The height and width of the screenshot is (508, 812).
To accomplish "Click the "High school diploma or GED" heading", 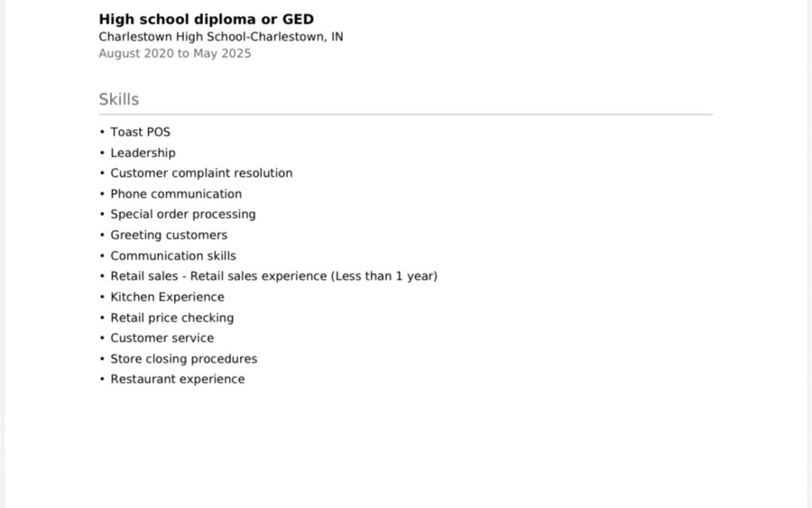I will coord(206,20).
